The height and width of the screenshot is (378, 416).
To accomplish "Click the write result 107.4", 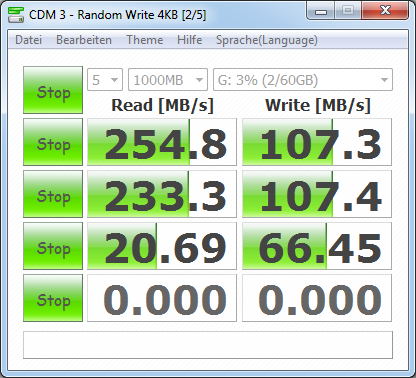I will pyautogui.click(x=317, y=194).
